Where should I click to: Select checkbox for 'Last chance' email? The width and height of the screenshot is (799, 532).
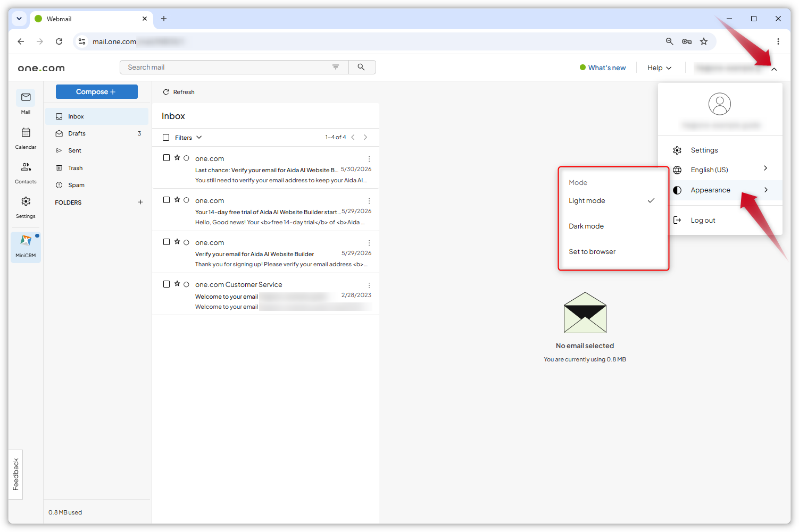pos(167,158)
